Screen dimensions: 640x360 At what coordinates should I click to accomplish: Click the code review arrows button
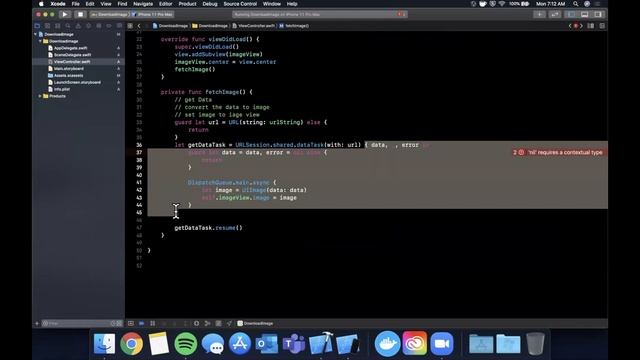555,14
